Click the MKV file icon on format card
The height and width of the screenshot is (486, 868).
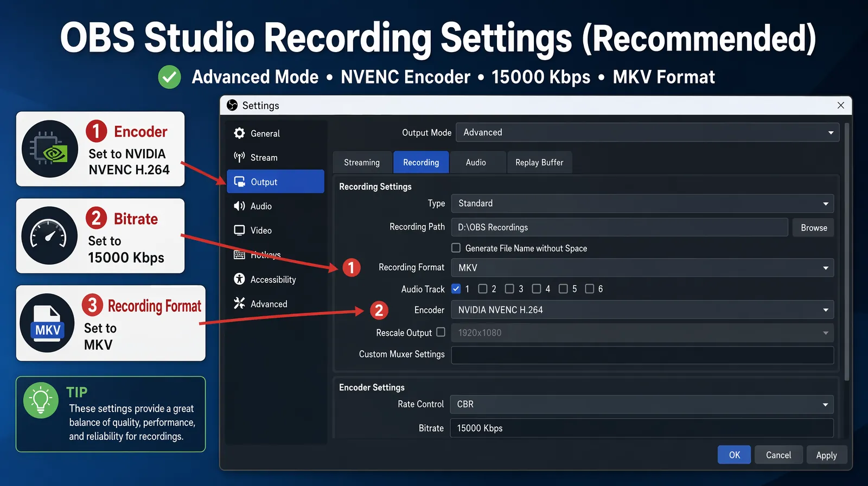tap(47, 323)
